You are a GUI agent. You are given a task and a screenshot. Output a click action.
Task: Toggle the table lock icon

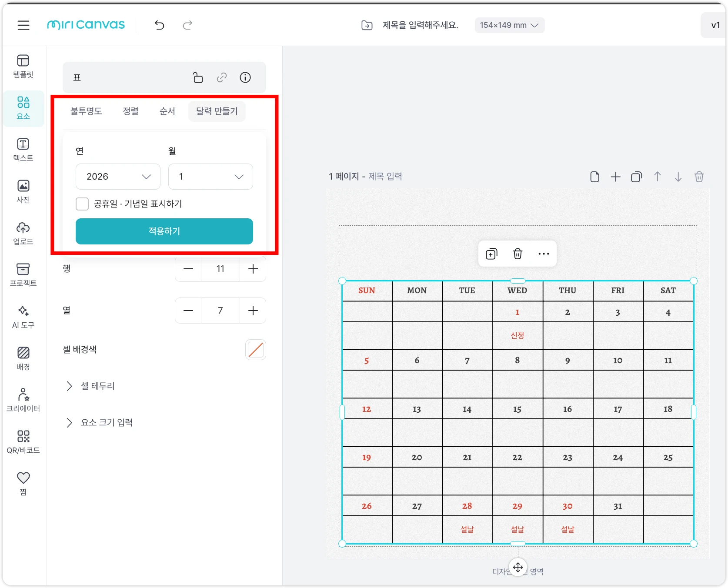point(198,77)
